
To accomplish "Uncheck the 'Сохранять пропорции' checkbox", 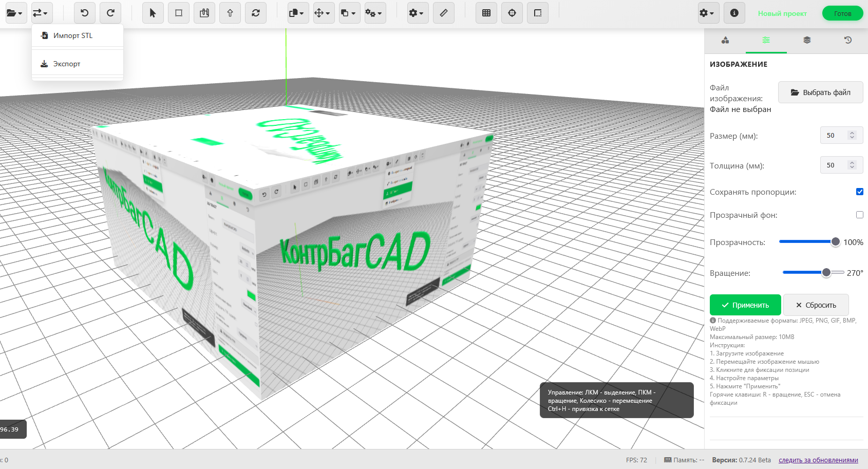I will (859, 192).
